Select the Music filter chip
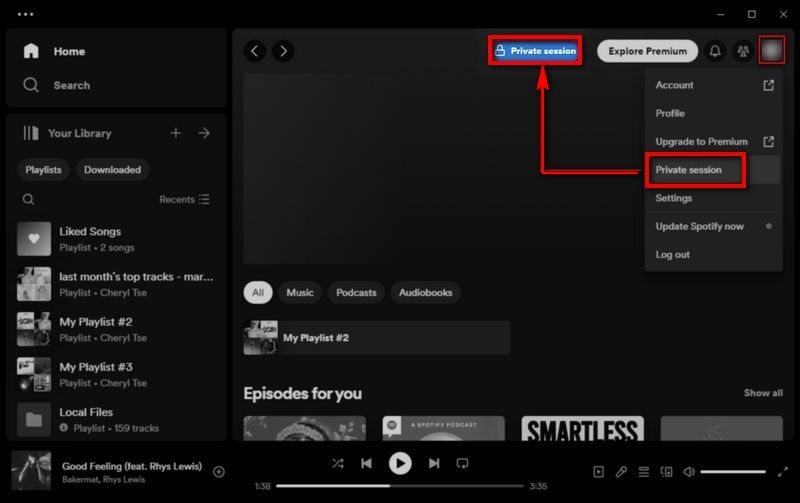 point(300,293)
